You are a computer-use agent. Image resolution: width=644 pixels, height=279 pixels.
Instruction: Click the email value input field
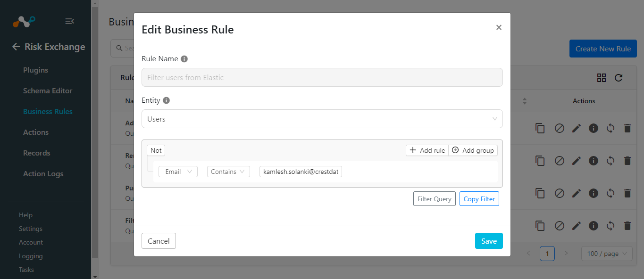click(301, 172)
